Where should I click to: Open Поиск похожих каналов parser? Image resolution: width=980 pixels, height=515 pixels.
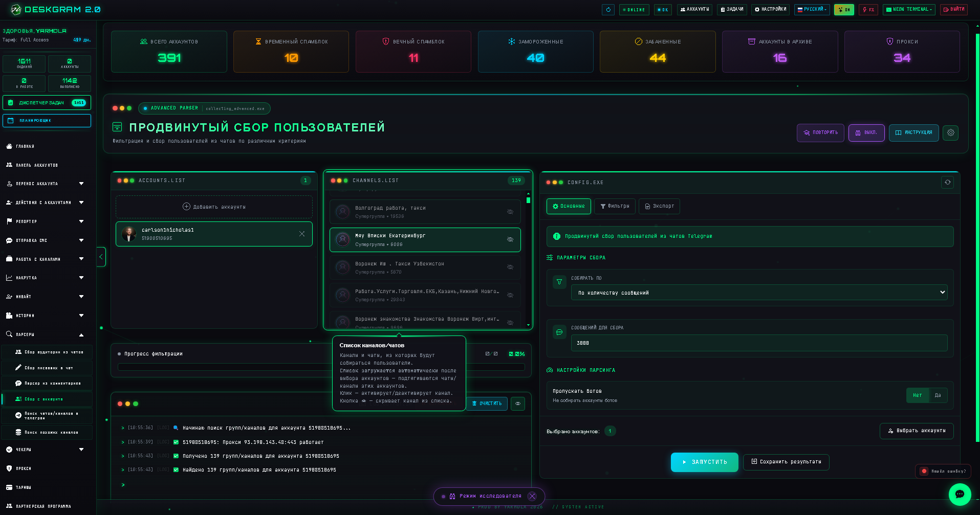click(x=47, y=432)
